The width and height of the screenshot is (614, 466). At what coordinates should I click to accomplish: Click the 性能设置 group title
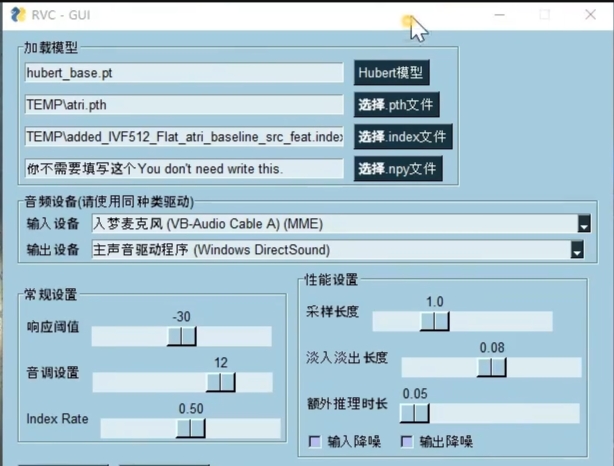pos(331,280)
